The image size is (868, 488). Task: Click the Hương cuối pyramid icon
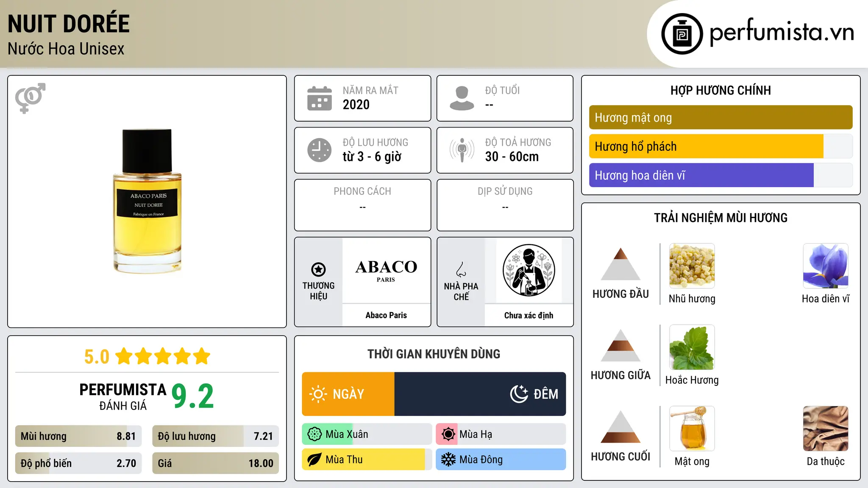[x=620, y=427]
